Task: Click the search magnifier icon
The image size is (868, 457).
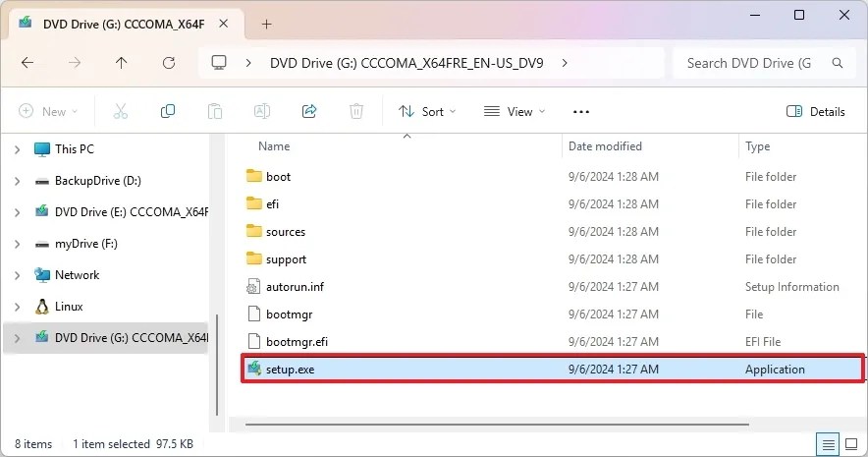Action: (x=837, y=63)
